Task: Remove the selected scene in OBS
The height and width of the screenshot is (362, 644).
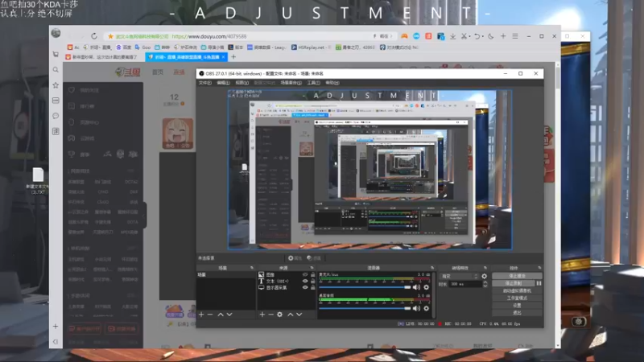Action: click(x=210, y=315)
